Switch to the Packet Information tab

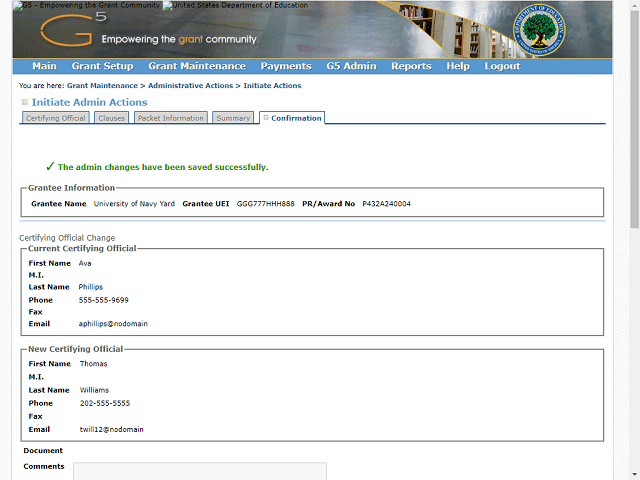tap(171, 118)
